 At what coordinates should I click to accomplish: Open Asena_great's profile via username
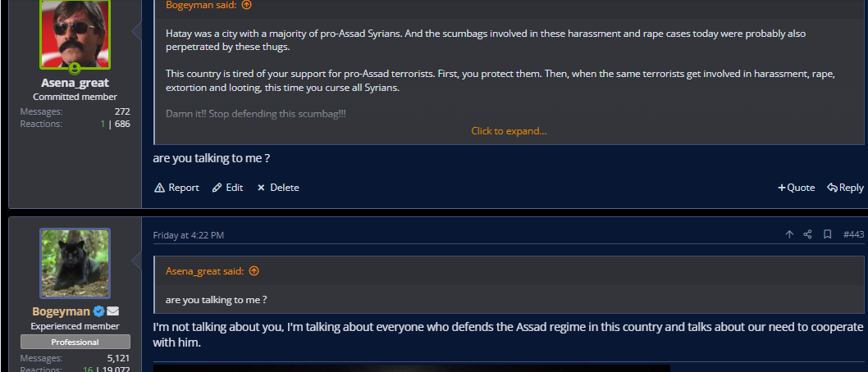[x=75, y=83]
